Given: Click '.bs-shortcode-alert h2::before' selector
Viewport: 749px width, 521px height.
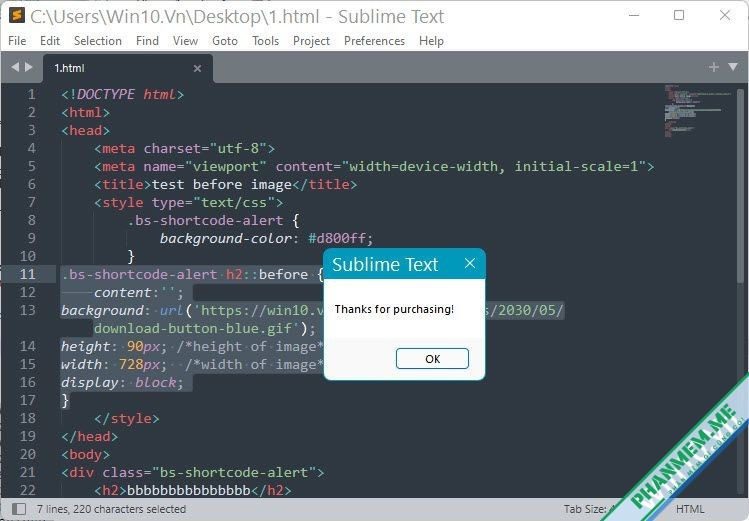Looking at the screenshot, I should pos(185,274).
